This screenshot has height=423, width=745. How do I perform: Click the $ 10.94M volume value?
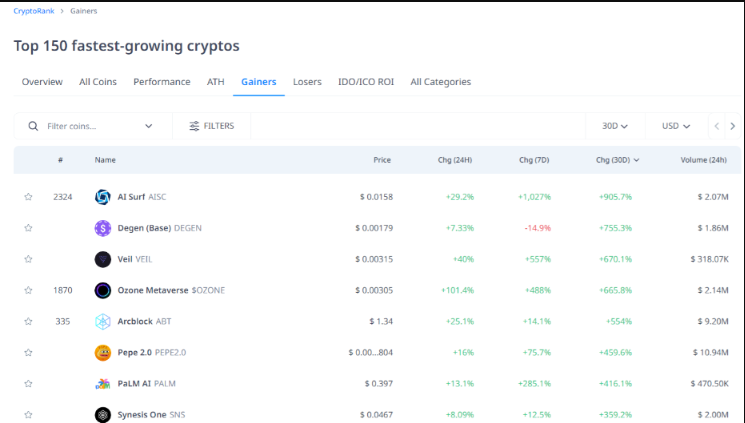[710, 353]
